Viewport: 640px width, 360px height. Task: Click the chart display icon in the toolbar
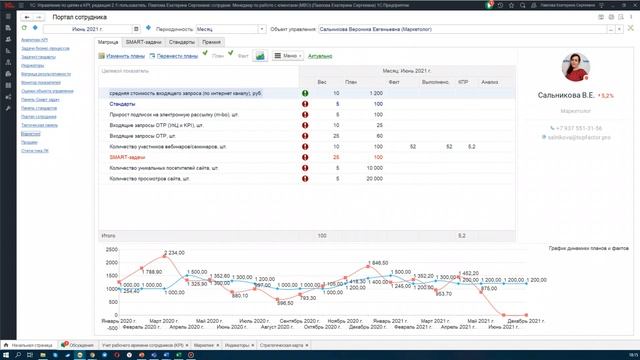(260, 56)
